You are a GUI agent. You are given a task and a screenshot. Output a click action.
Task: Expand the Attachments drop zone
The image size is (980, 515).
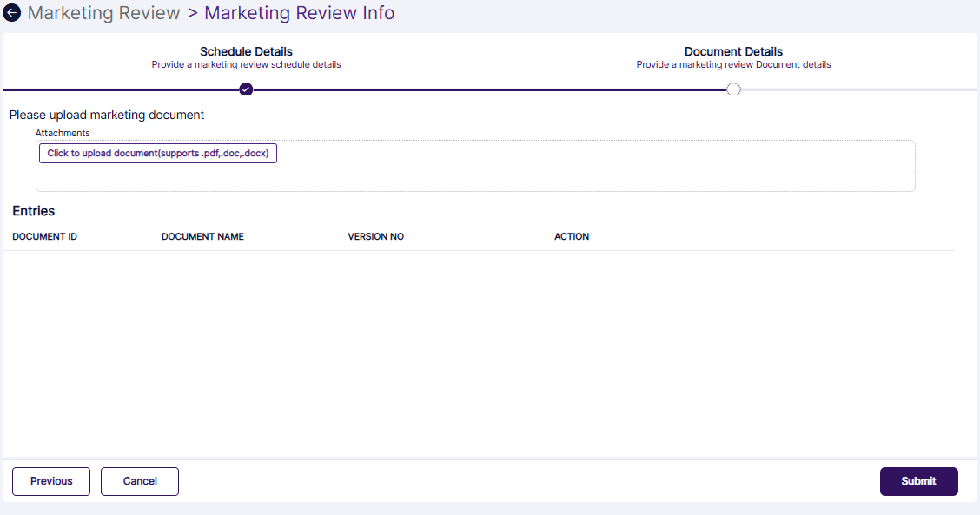[475, 165]
